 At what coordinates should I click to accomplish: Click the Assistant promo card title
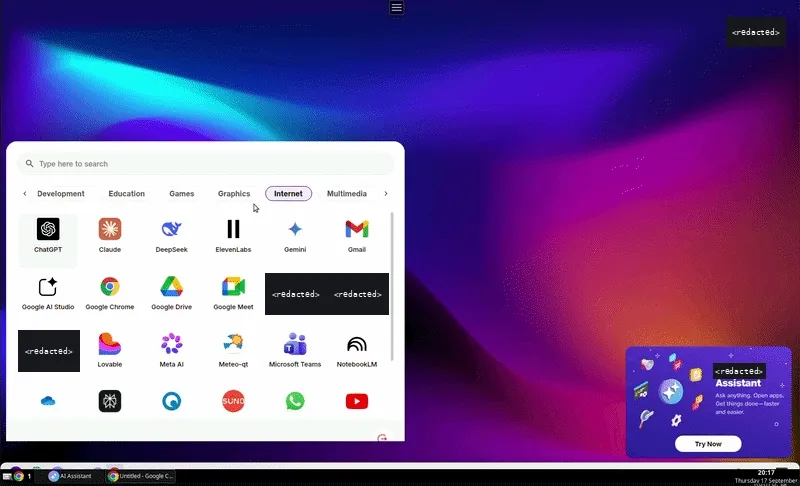click(738, 383)
